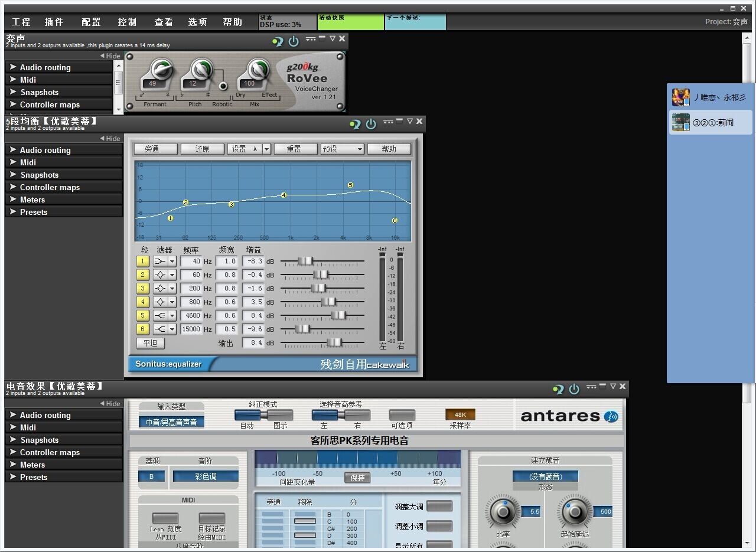Select EQ curve node 6
Viewport: 756px width, 552px height.
395,220
